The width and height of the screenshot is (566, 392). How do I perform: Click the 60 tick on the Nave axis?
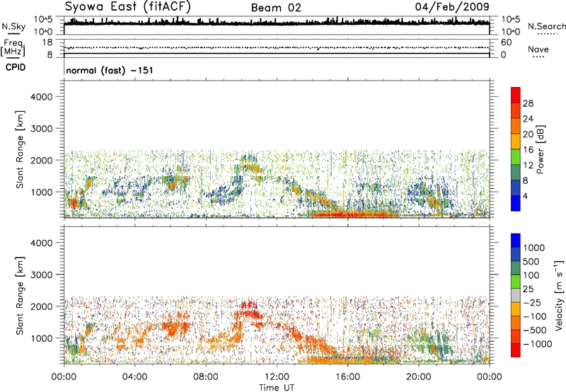point(506,42)
